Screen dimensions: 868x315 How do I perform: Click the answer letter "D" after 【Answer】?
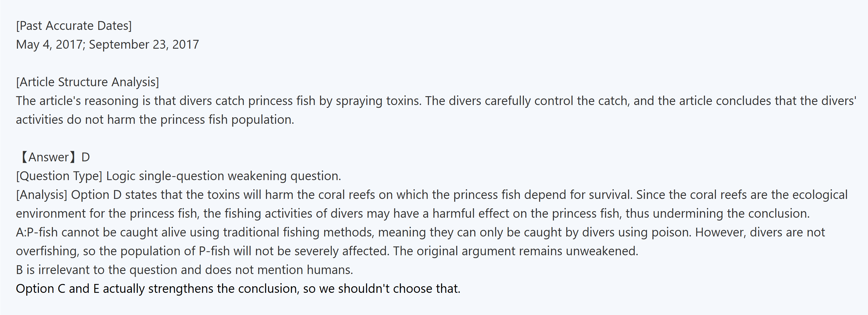tap(86, 157)
